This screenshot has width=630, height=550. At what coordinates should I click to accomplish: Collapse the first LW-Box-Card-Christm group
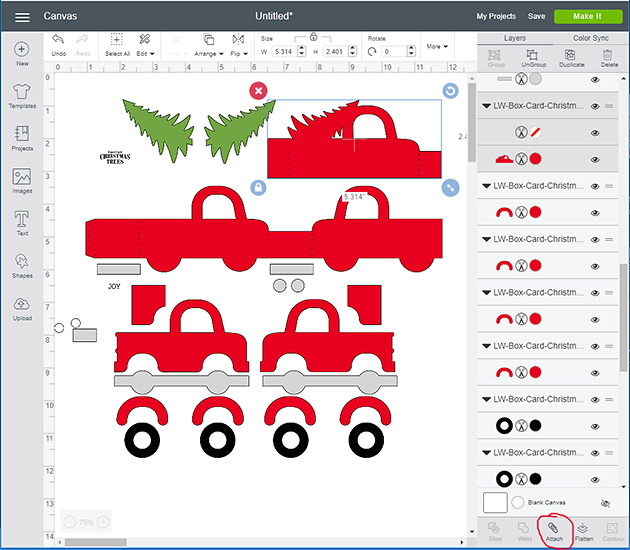click(x=486, y=106)
